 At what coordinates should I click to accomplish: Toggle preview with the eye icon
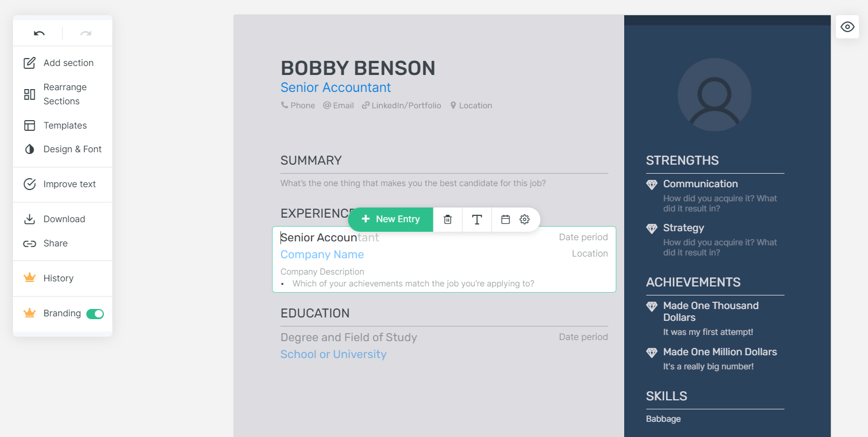(x=847, y=27)
